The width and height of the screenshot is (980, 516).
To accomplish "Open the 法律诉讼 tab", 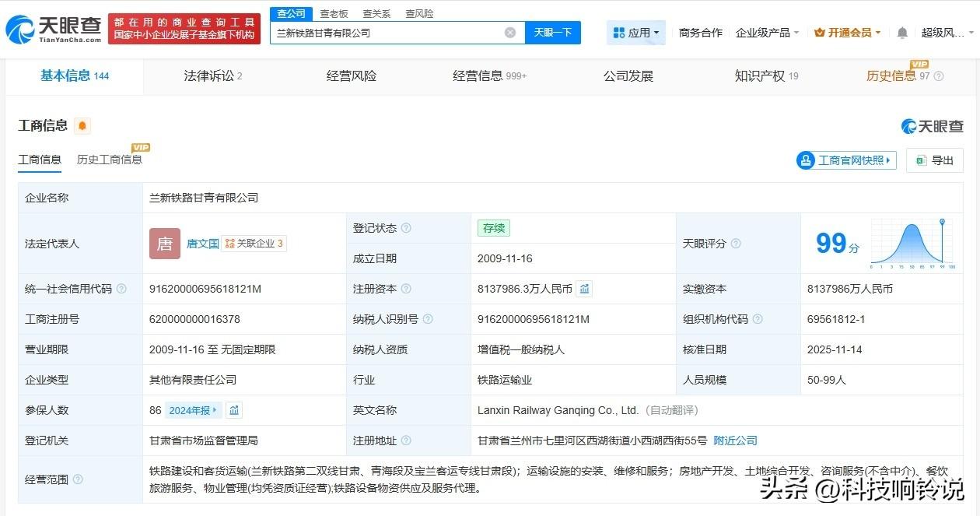I will pyautogui.click(x=213, y=76).
